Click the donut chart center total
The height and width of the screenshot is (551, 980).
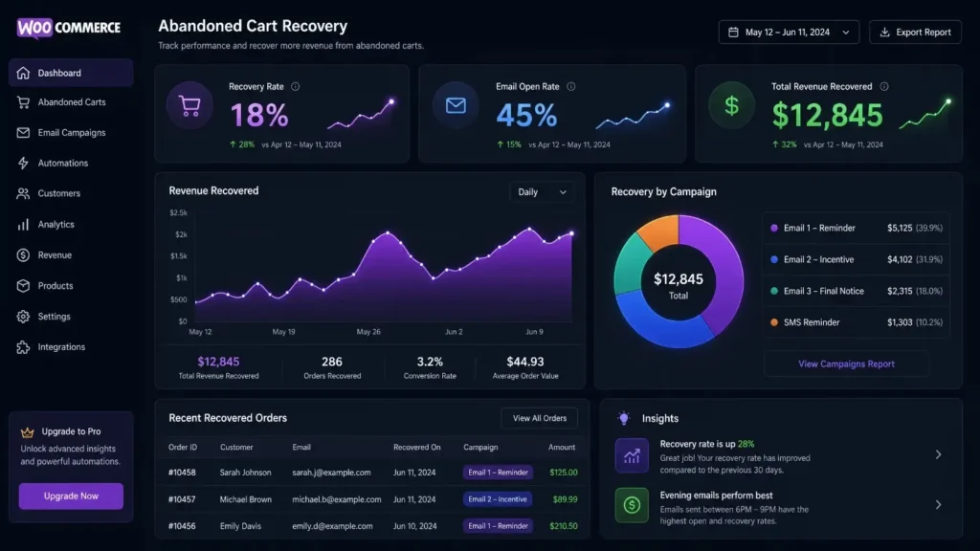679,285
